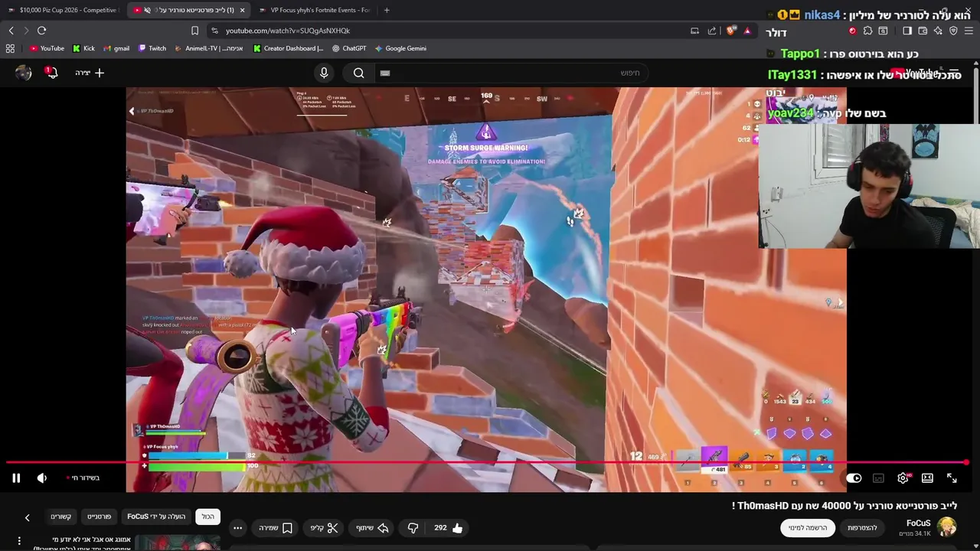Switch to theater mode view
Screen dimensions: 980x551
pyautogui.click(x=927, y=478)
